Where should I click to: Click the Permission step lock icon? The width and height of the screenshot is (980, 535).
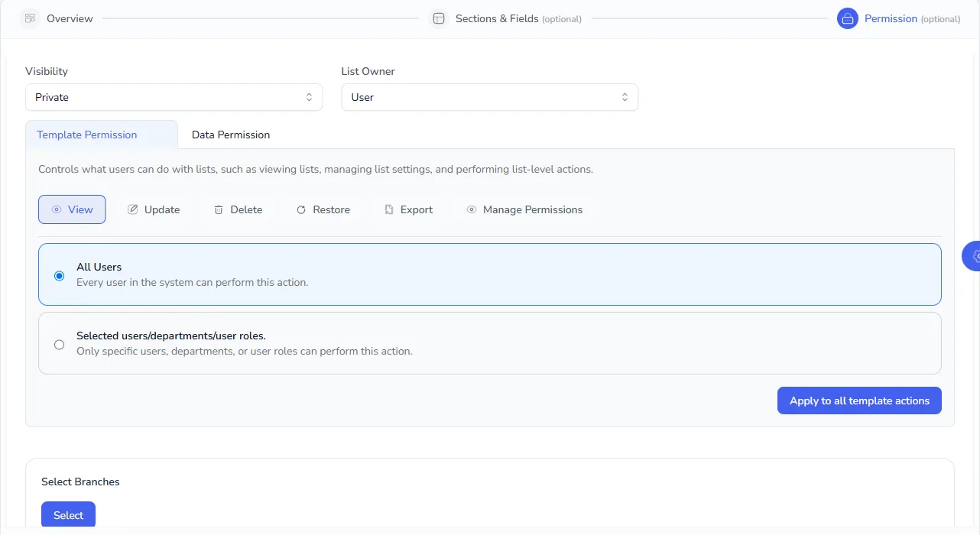(x=848, y=18)
